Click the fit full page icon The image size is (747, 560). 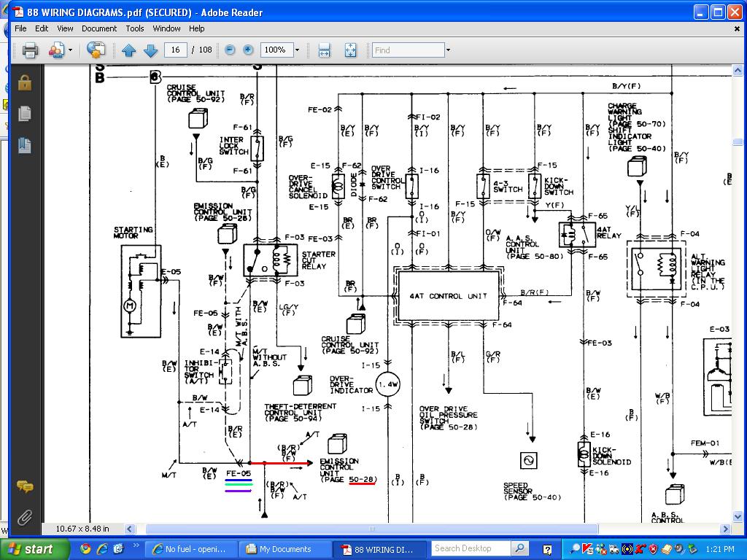[x=350, y=50]
